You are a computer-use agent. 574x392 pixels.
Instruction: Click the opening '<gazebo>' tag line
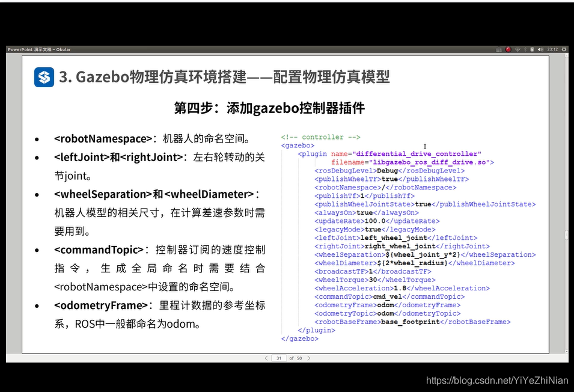point(298,145)
